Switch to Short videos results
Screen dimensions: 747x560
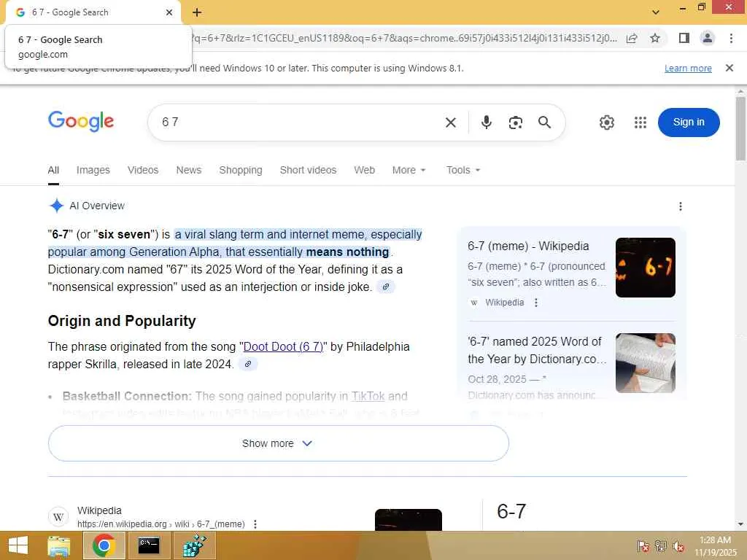[x=308, y=170]
